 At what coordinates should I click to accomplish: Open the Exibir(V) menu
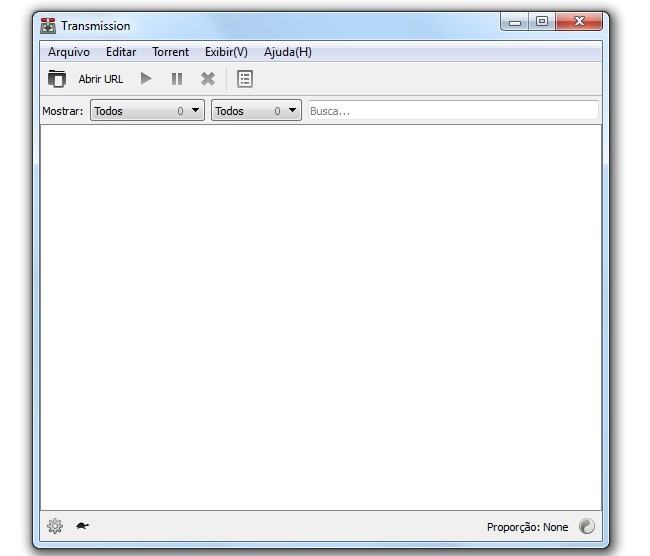(226, 52)
